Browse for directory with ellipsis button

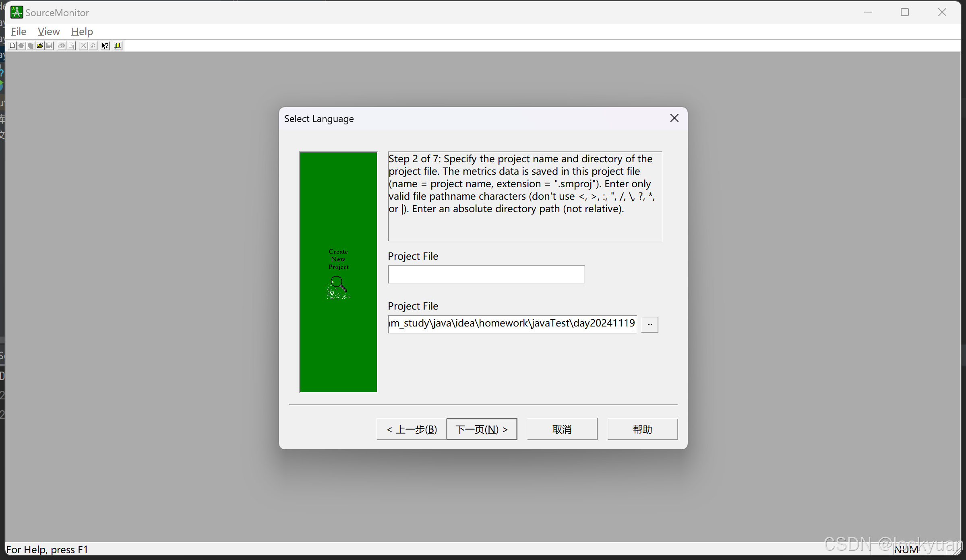tap(650, 324)
